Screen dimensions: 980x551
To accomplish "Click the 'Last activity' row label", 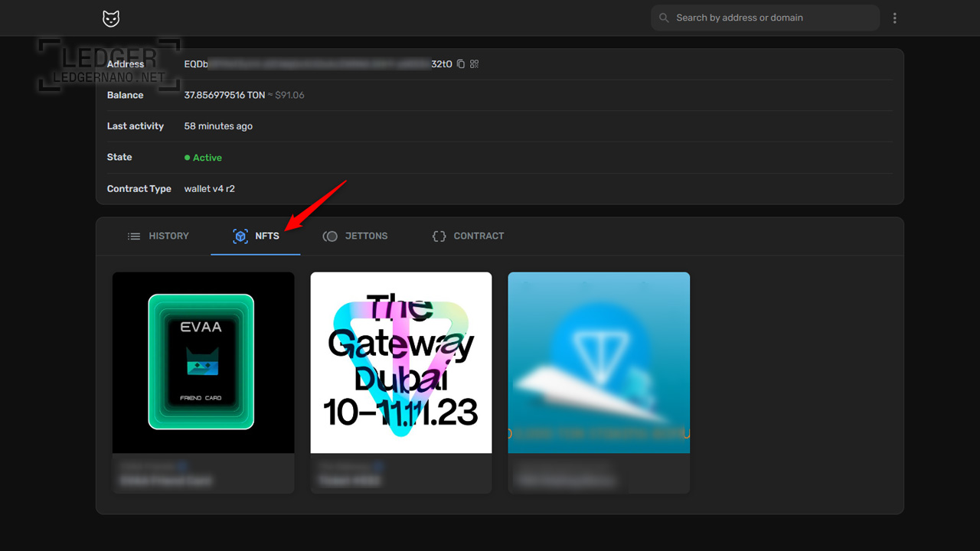I will (136, 126).
